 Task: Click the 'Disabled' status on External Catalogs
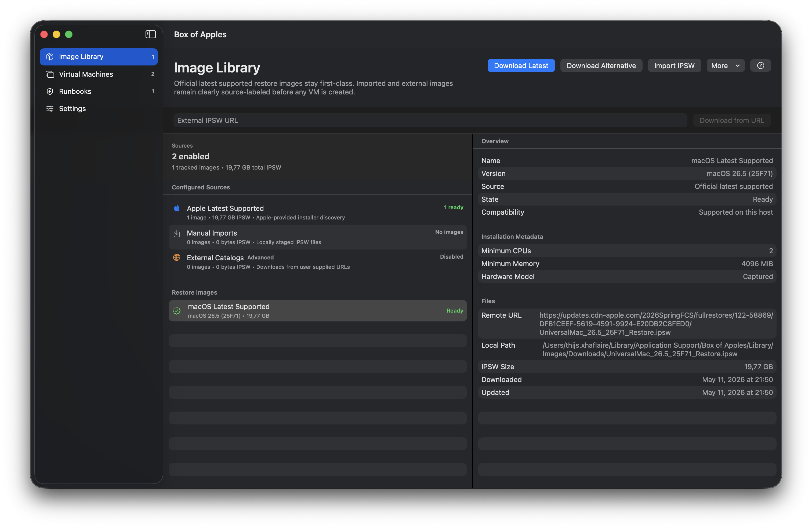coord(451,257)
